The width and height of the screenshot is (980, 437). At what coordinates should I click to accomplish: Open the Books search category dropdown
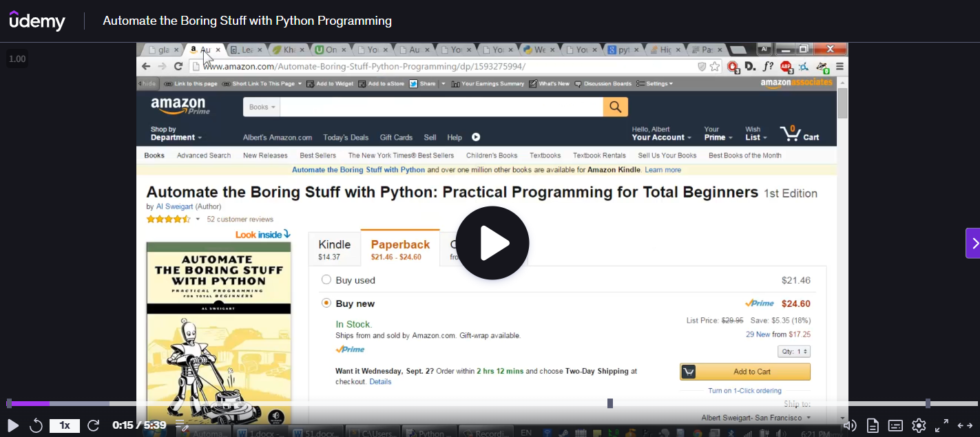coord(262,107)
